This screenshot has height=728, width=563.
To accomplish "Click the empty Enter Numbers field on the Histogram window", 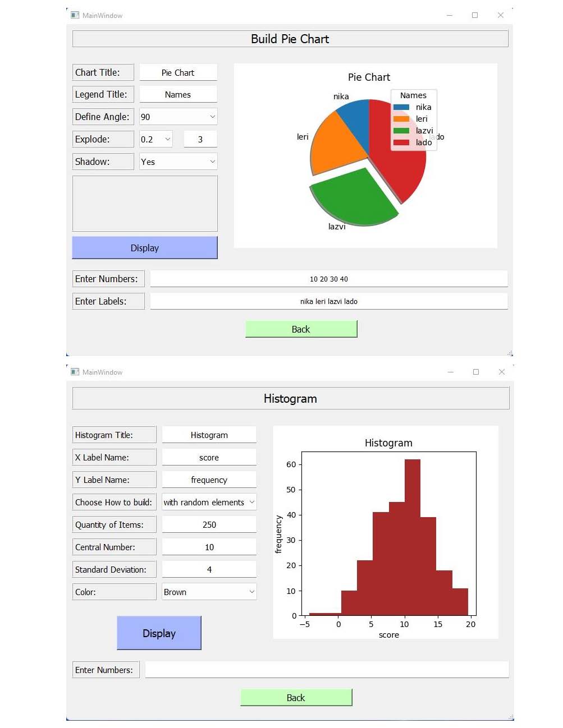I will point(327,670).
